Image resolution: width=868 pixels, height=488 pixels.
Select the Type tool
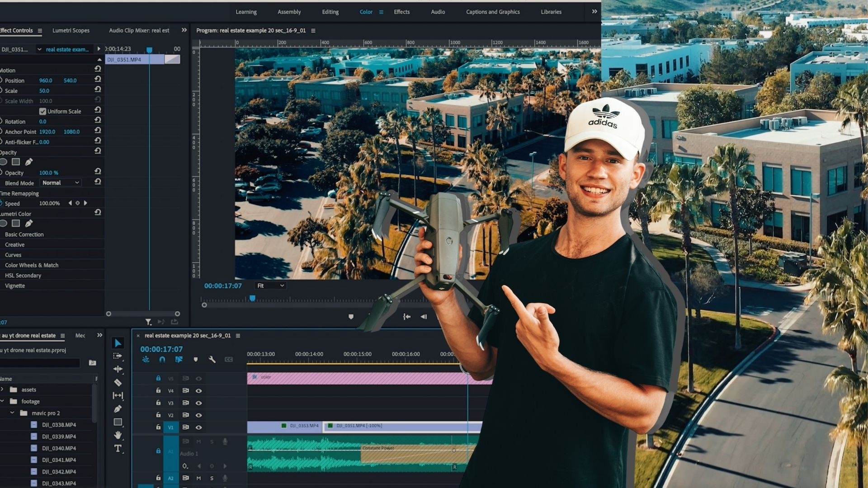click(118, 448)
